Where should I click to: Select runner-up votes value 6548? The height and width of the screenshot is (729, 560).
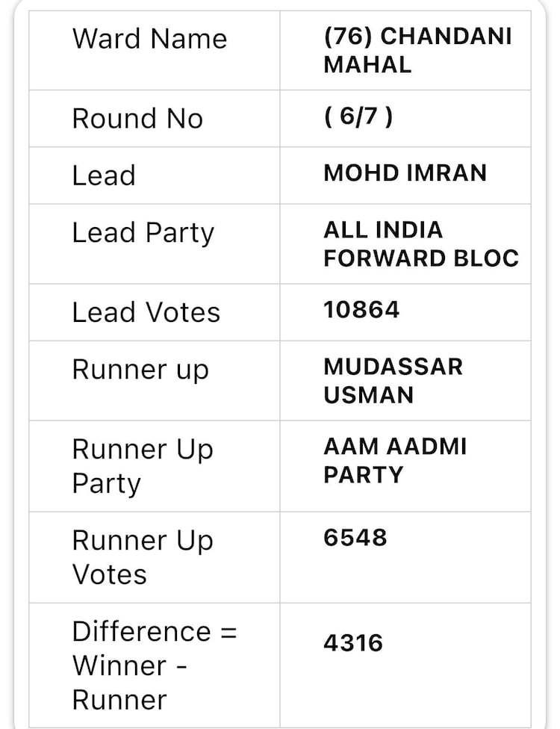(355, 538)
